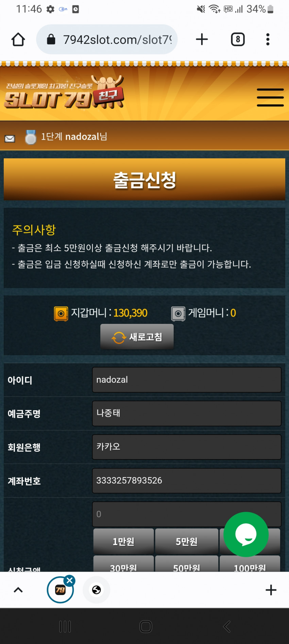Screen dimensions: 289x644
Task: Add a tab using bottom-right plus
Action: (x=271, y=590)
